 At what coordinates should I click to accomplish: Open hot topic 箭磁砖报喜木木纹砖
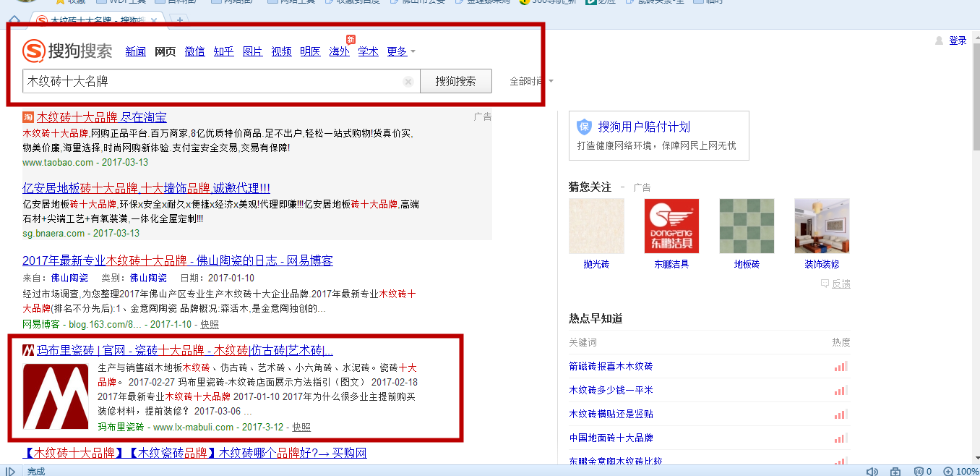click(x=611, y=367)
